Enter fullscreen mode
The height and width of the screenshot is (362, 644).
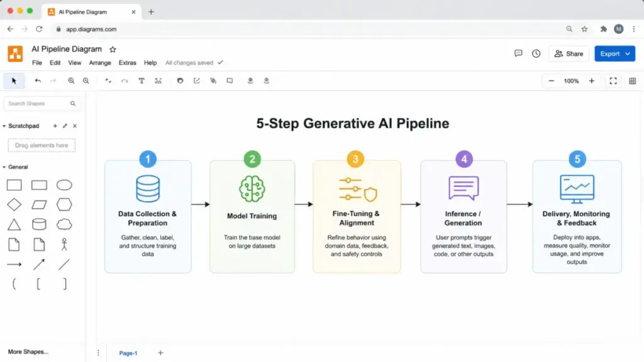pos(613,81)
